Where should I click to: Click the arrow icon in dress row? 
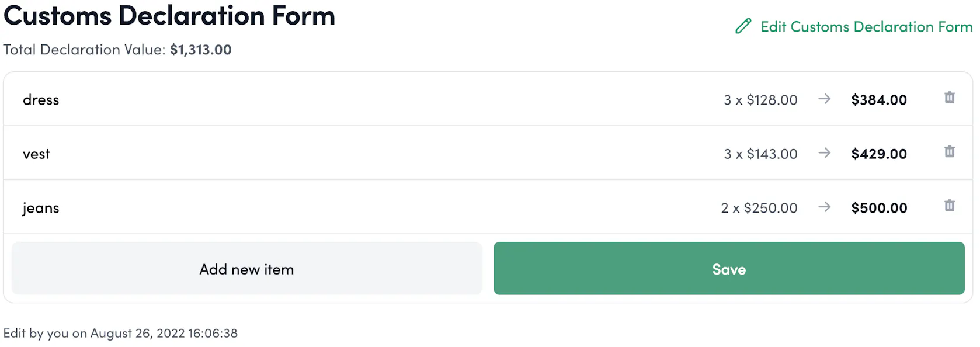[x=825, y=99]
